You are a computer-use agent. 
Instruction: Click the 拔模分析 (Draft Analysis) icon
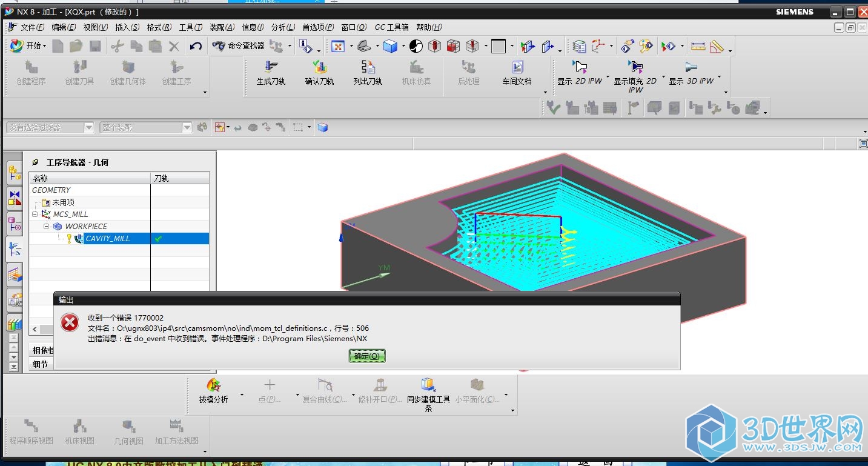213,391
